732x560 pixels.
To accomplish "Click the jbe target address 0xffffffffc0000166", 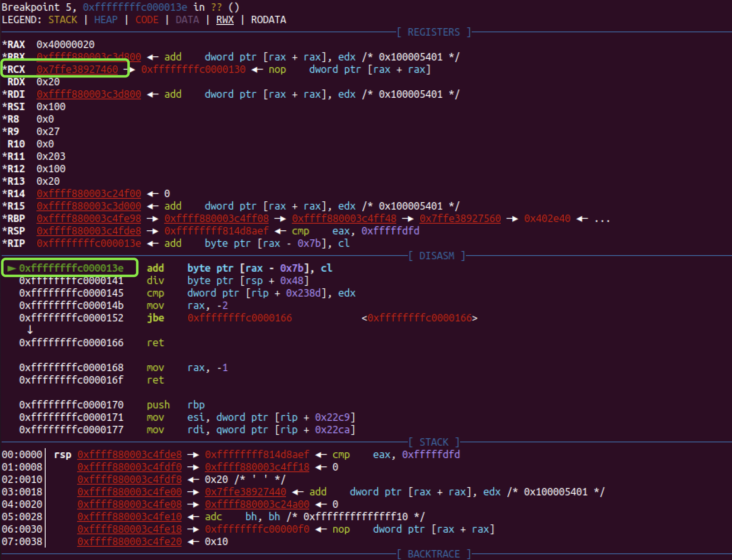I will coord(240,318).
